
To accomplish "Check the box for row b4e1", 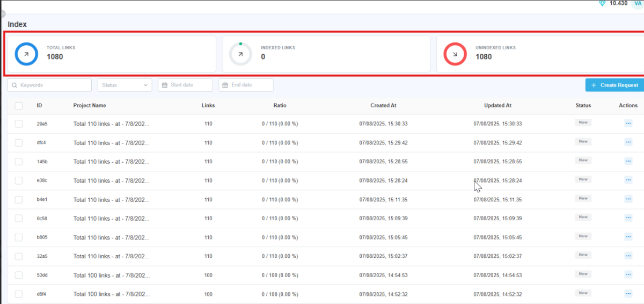I will click(19, 199).
